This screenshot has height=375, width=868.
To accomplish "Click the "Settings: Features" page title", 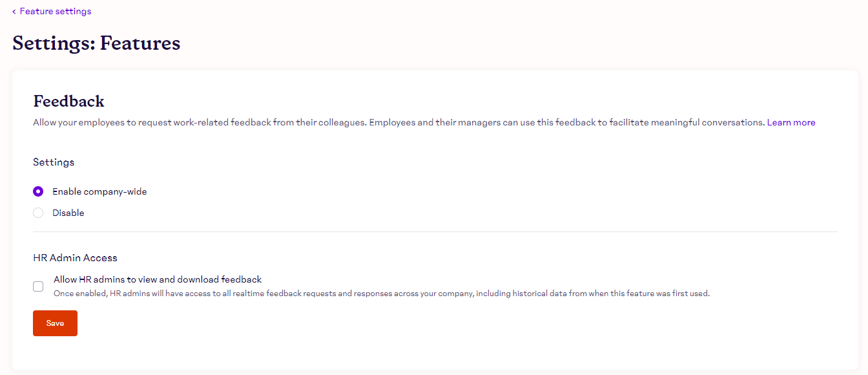I will coord(96,43).
